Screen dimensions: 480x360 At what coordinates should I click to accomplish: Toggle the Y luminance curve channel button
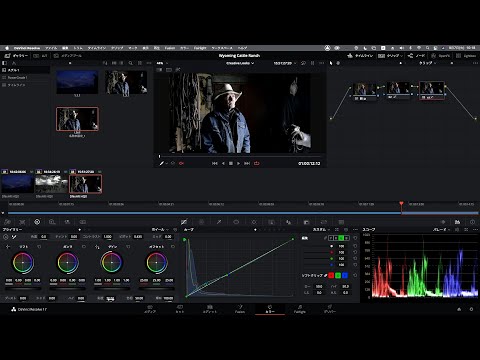point(331,238)
